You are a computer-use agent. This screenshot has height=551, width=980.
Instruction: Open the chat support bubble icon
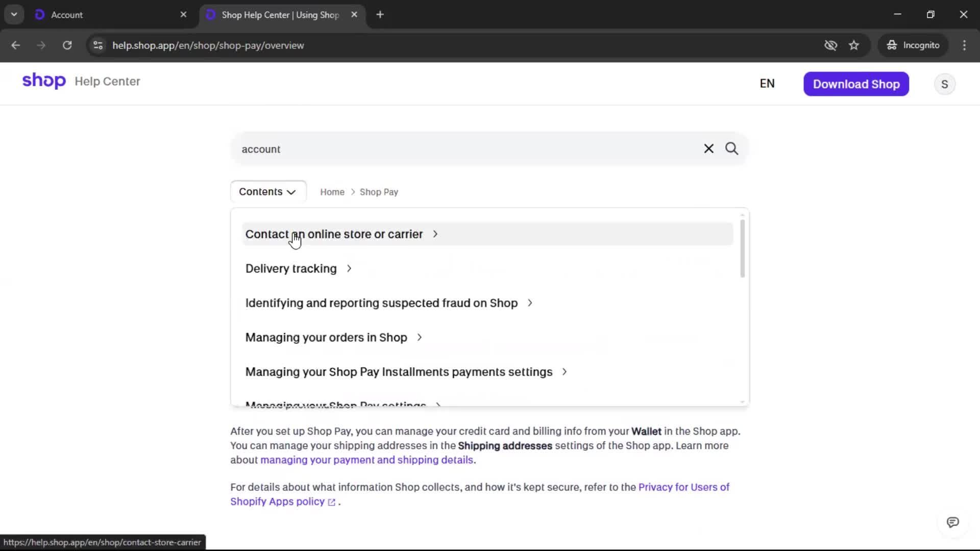(952, 522)
